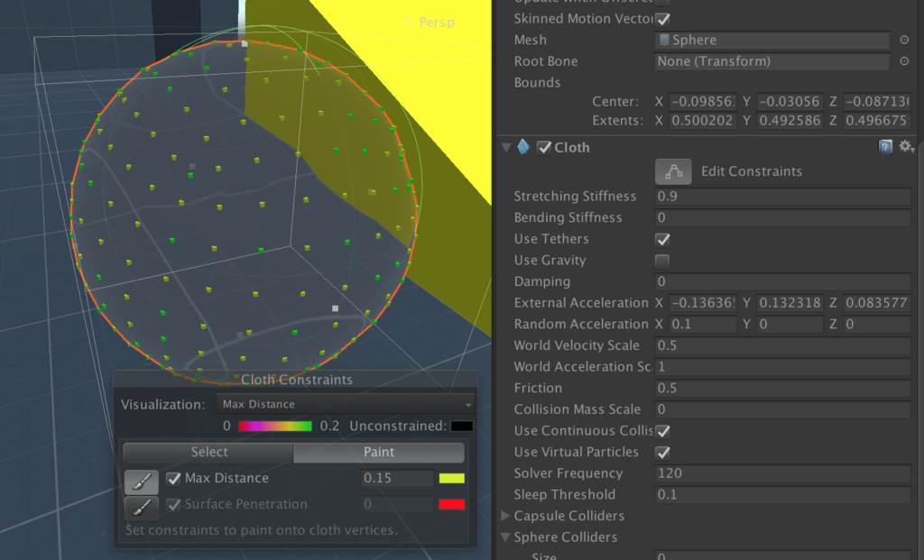Click Max Distance value 0.15 field
Image resolution: width=924 pixels, height=560 pixels.
397,478
